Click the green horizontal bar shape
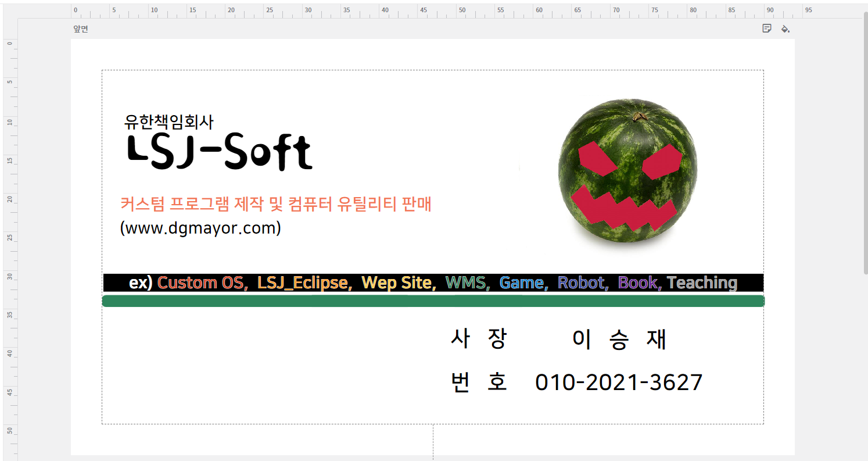This screenshot has width=868, height=461. click(433, 301)
